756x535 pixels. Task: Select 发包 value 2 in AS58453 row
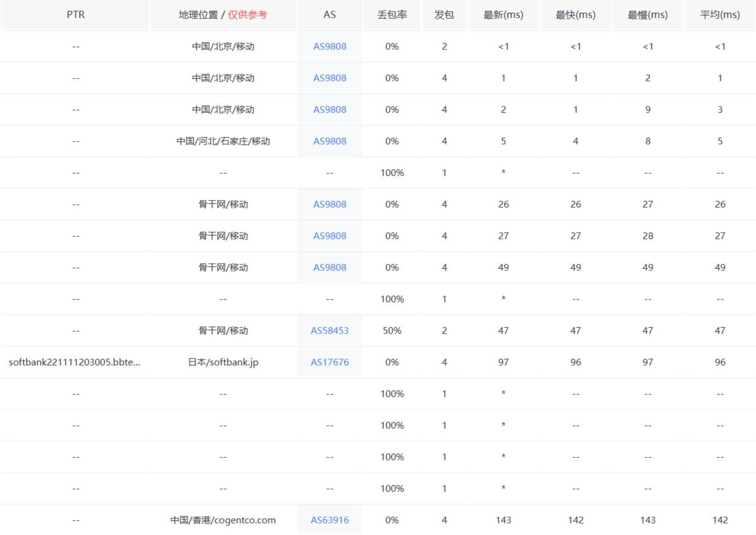click(x=444, y=330)
